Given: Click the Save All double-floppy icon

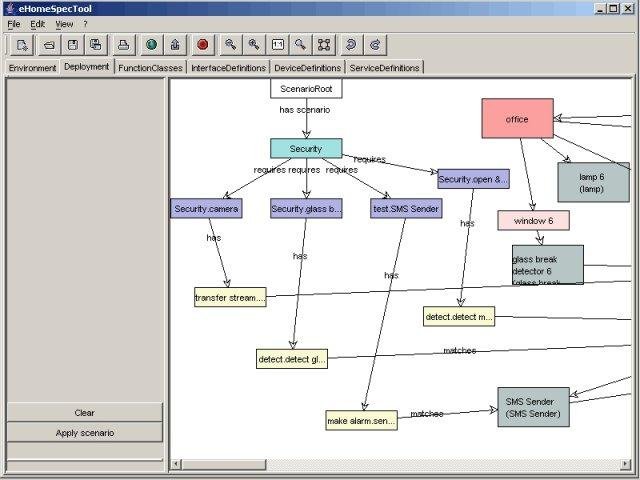Looking at the screenshot, I should point(96,44).
